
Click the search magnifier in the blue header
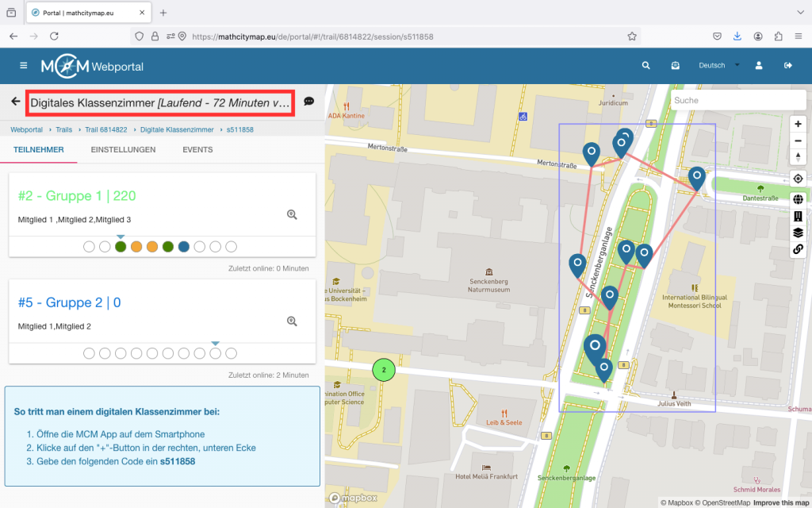(646, 65)
